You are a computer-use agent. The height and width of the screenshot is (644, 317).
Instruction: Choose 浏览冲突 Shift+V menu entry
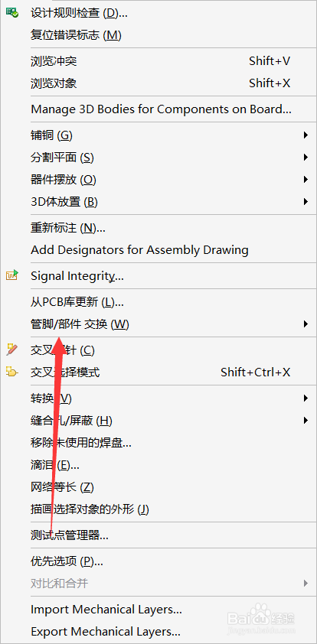tap(158, 61)
